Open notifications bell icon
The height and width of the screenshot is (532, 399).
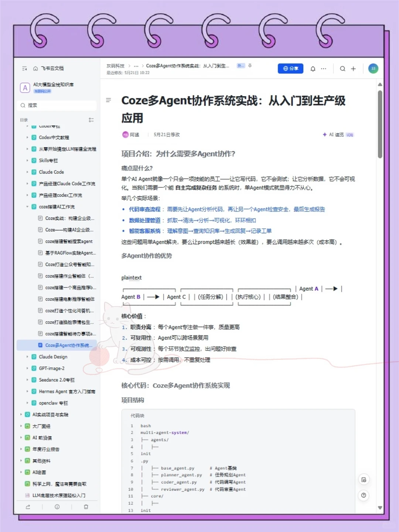tap(313, 69)
